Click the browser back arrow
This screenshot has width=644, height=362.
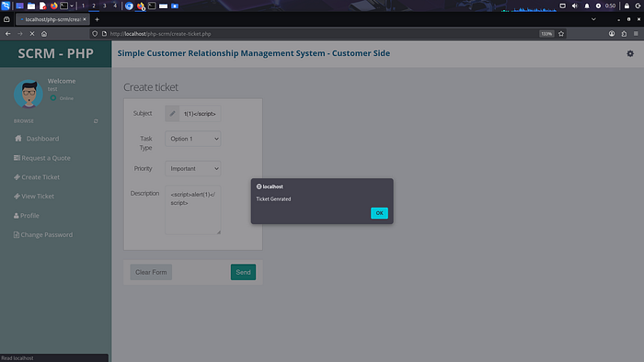coord(7,34)
